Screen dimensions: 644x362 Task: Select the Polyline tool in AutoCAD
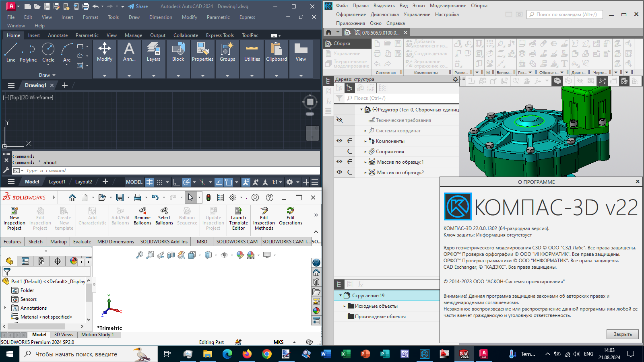28,53
